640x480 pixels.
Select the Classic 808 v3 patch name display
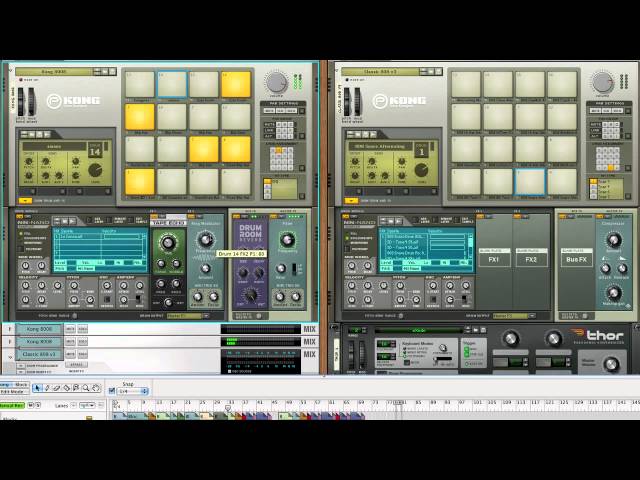coord(380,71)
